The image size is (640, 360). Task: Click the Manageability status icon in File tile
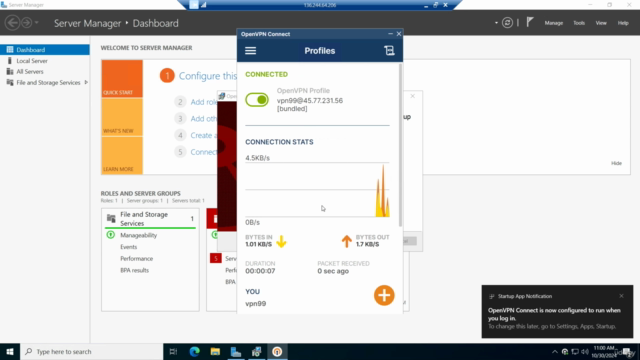coord(110,235)
